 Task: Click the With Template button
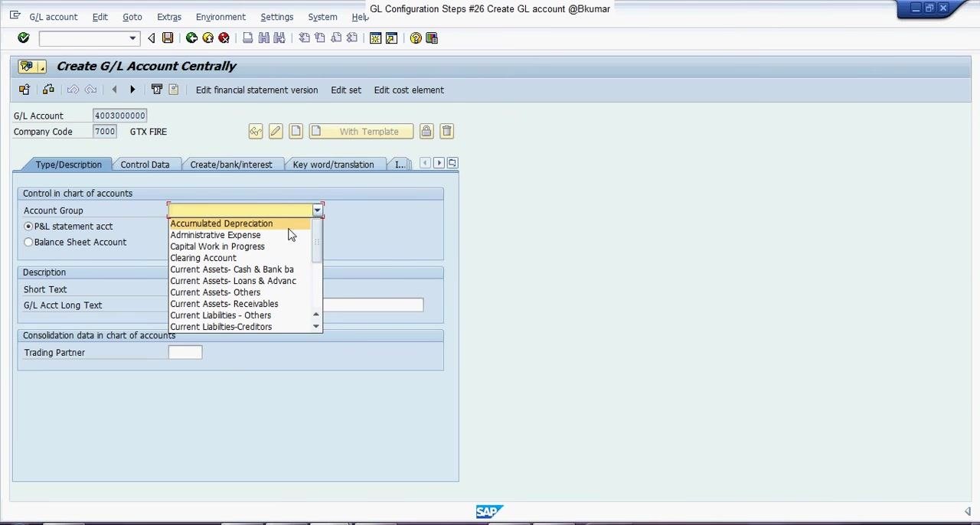(x=361, y=132)
